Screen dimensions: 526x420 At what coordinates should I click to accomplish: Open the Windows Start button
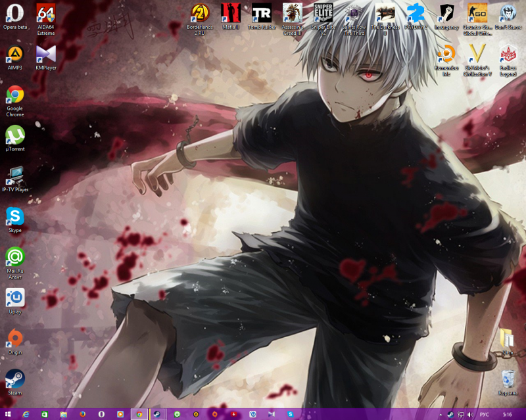coord(8,414)
